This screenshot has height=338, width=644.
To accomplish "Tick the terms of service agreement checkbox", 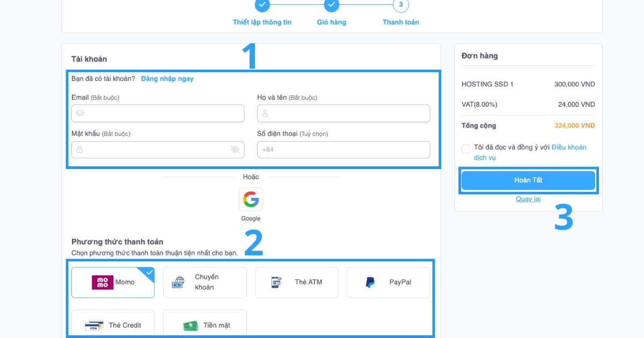I will pos(466,149).
